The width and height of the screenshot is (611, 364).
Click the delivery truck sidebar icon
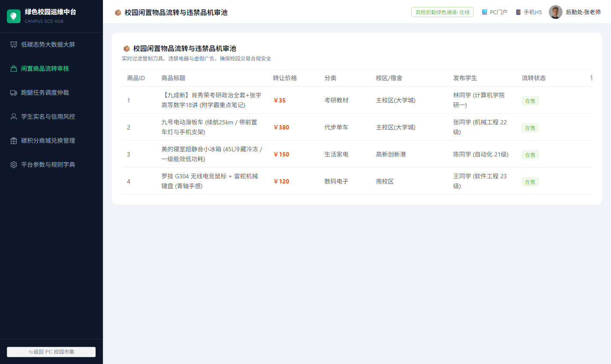tap(14, 93)
